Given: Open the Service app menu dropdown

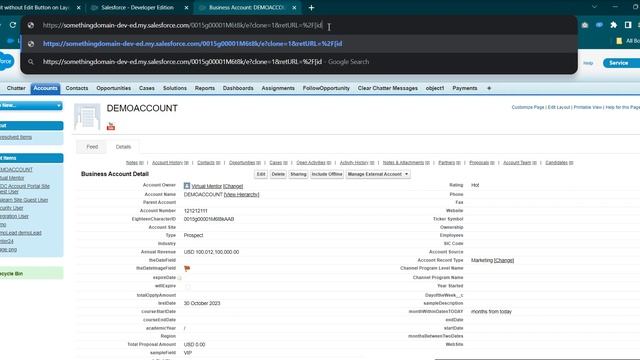Looking at the screenshot, I should coord(622,63).
